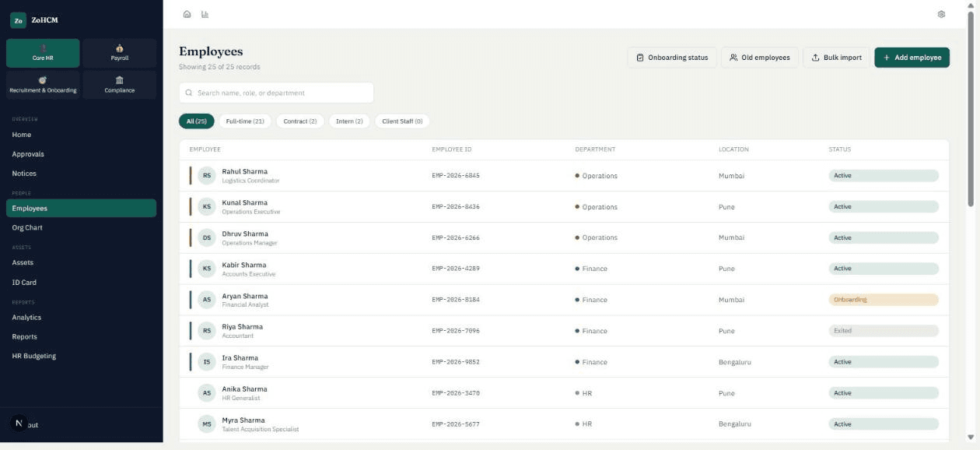
Task: Select the Core HR module tile
Action: tap(43, 53)
